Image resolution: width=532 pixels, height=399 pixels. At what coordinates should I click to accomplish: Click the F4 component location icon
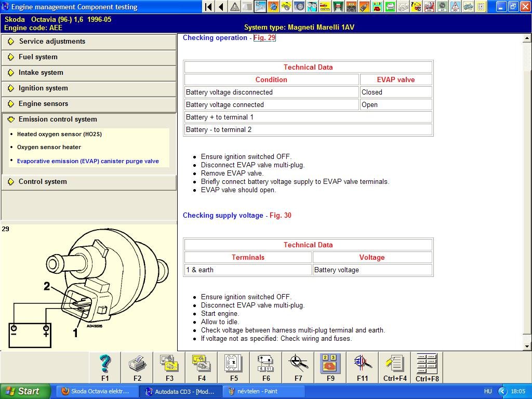[202, 367]
